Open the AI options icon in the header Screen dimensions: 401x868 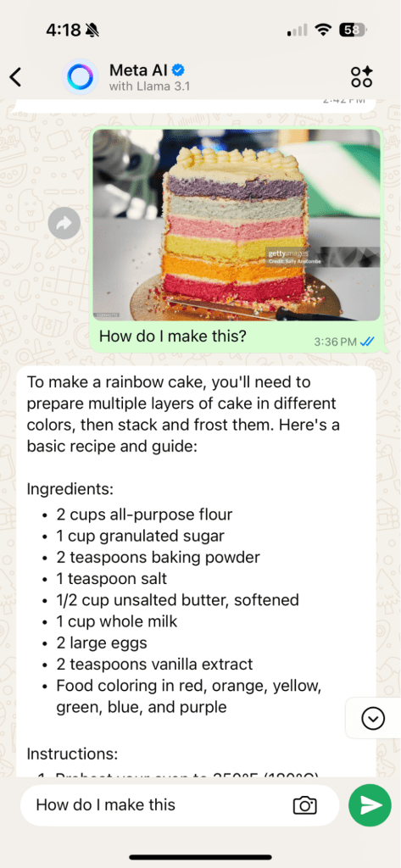[361, 77]
